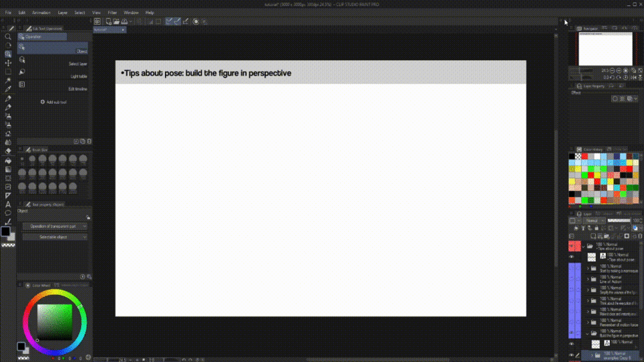644x362 pixels.
Task: Expand the 'Start by making a mannequin' folder
Action: [x=588, y=268]
